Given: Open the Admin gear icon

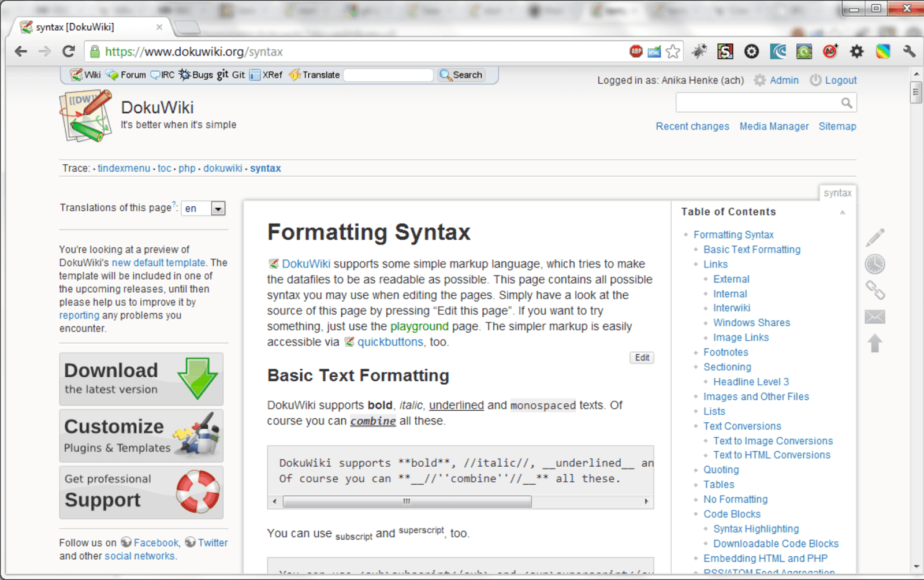Looking at the screenshot, I should coord(761,80).
